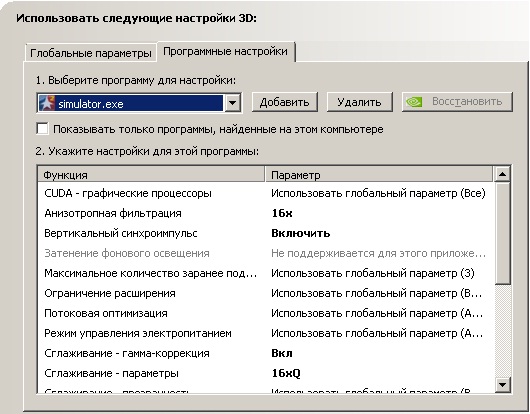Open 'Использовать глобальный параметр (3)' value
530x414 pixels.
pyautogui.click(x=373, y=273)
